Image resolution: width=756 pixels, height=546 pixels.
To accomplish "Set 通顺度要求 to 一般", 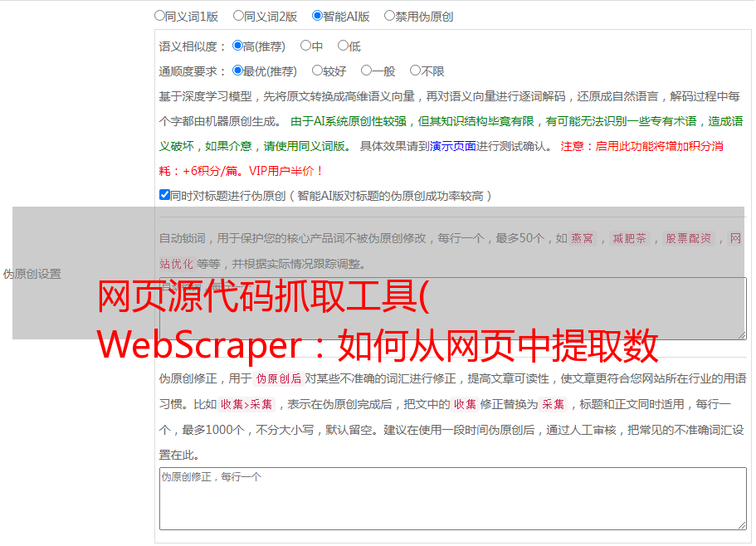I will point(366,71).
